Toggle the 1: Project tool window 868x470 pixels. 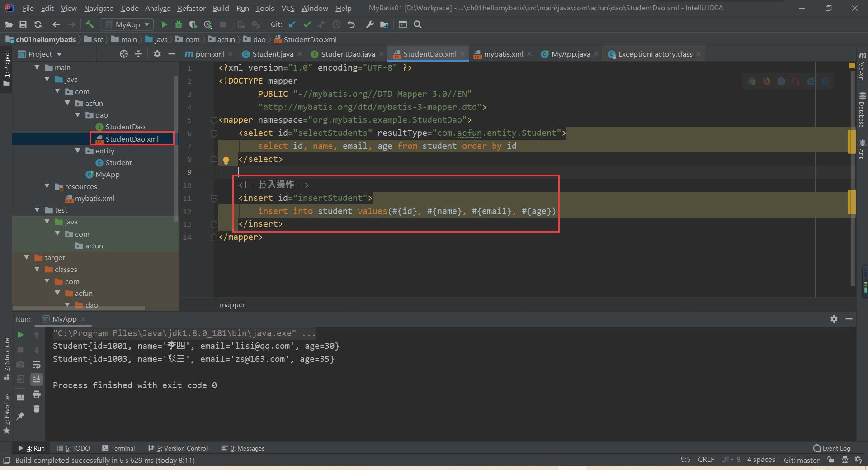(6, 68)
